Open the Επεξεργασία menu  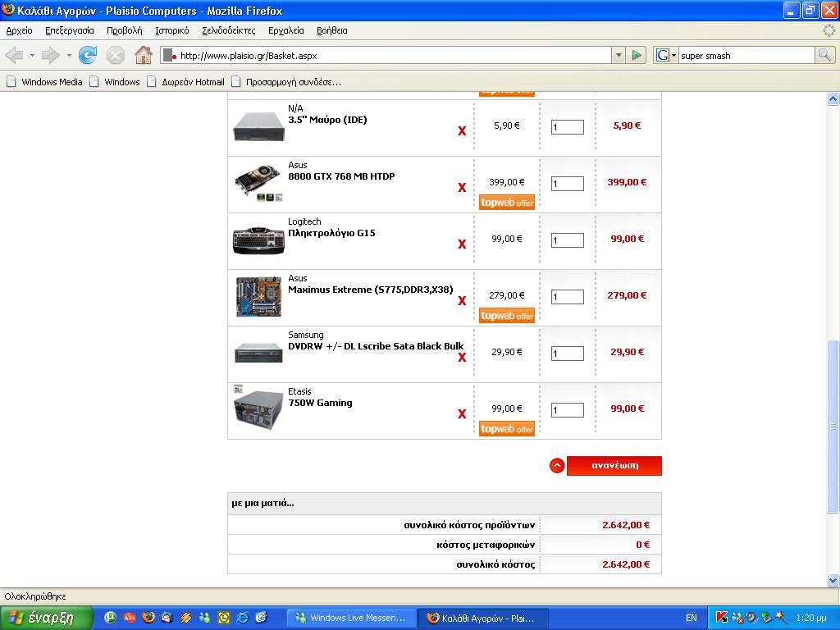(x=70, y=30)
